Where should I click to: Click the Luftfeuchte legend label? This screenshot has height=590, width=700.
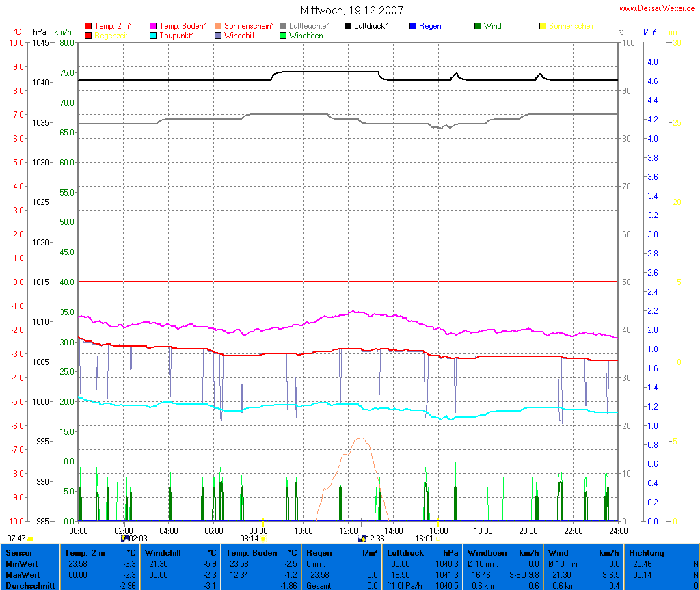click(309, 26)
